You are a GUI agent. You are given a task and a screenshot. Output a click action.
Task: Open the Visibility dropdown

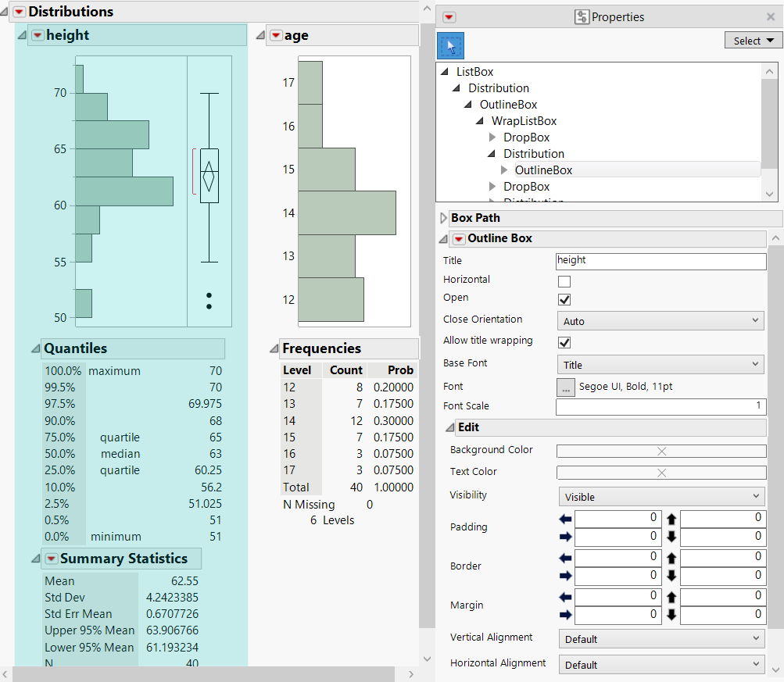tap(660, 496)
